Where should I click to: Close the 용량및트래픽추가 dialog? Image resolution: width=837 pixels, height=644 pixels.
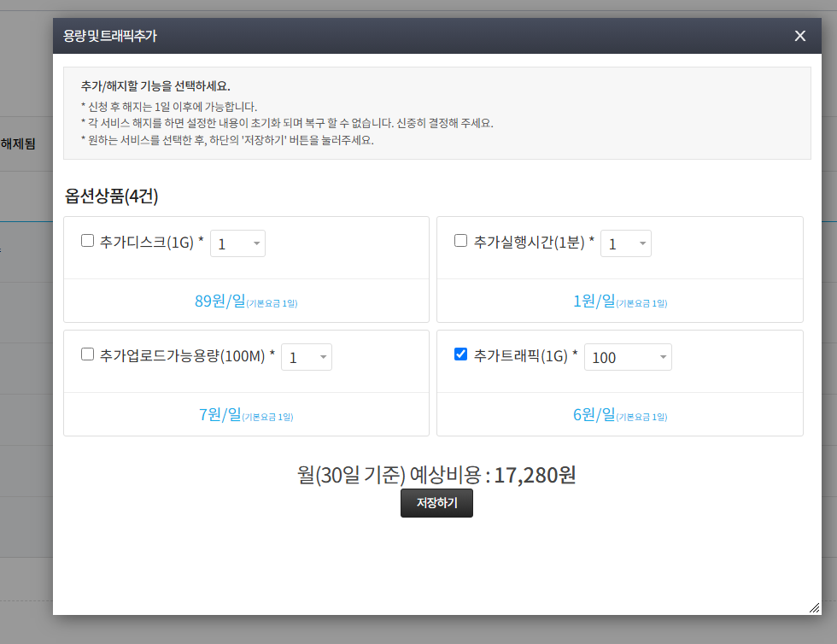point(799,36)
